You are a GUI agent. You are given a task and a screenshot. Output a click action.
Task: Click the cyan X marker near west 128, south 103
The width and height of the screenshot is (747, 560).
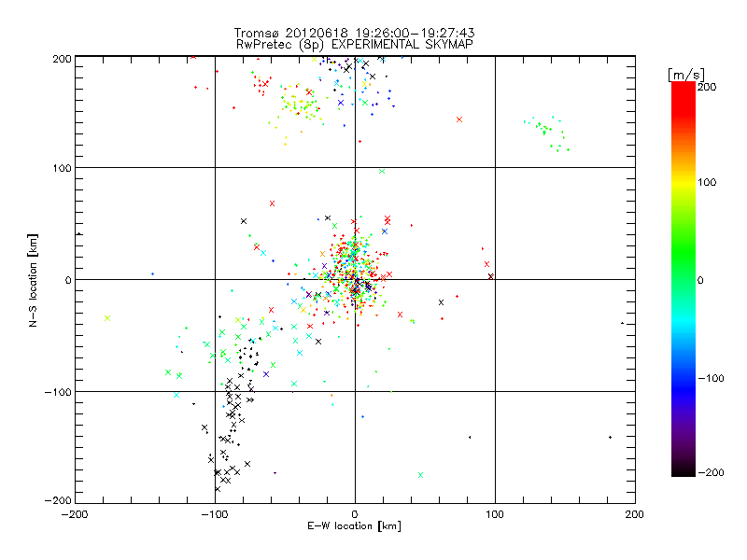coord(176,395)
